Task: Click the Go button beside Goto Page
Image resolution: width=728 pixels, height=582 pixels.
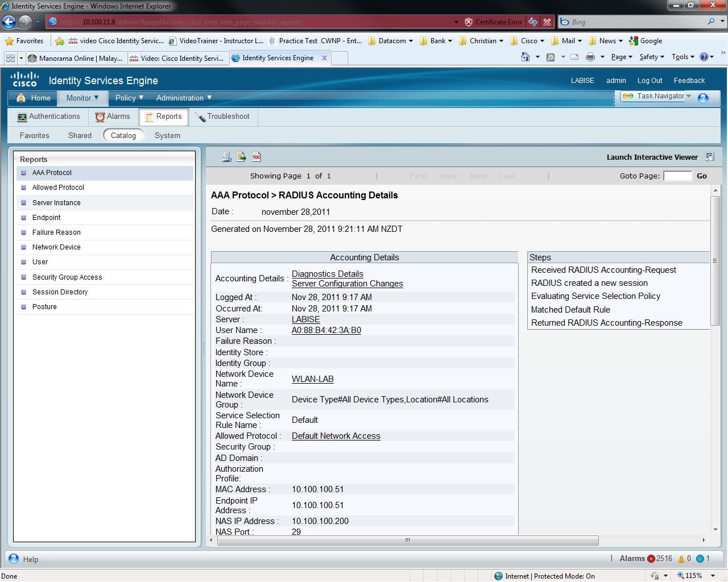Action: tap(702, 176)
